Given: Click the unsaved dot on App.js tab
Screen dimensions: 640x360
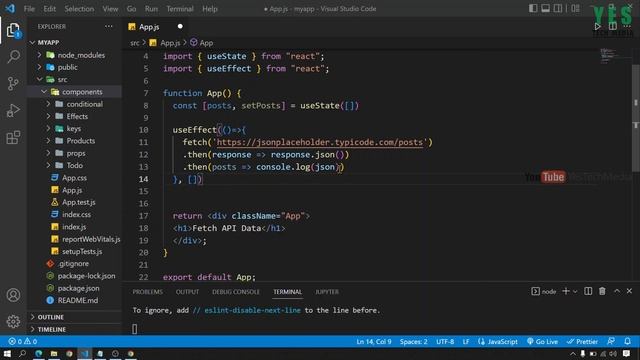Looking at the screenshot, I should [180, 27].
